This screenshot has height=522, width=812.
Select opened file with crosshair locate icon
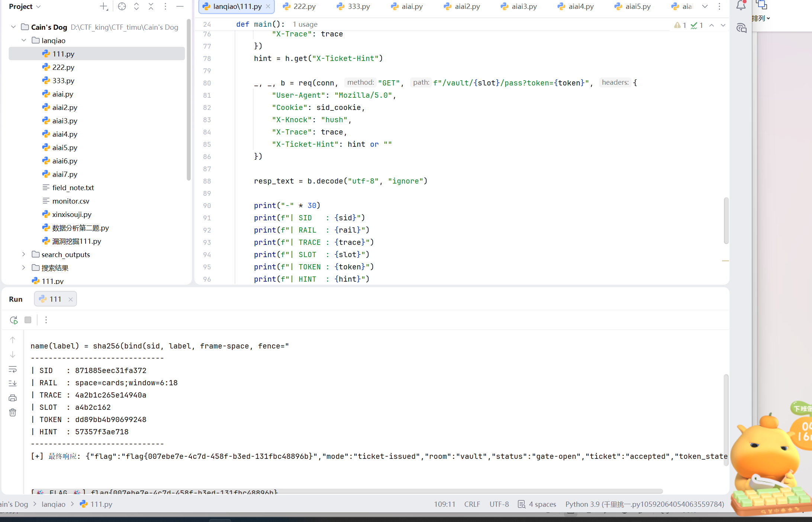pyautogui.click(x=122, y=6)
